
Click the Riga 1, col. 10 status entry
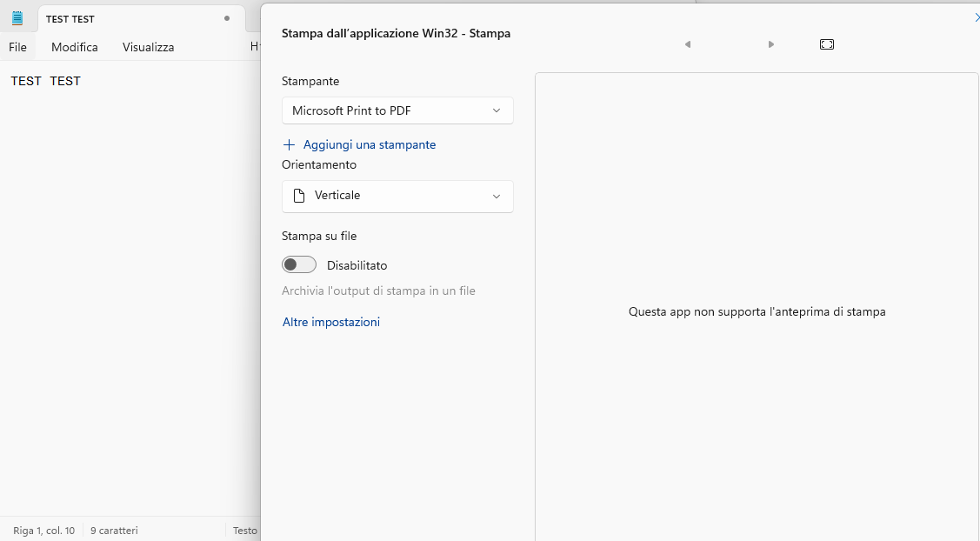click(43, 531)
